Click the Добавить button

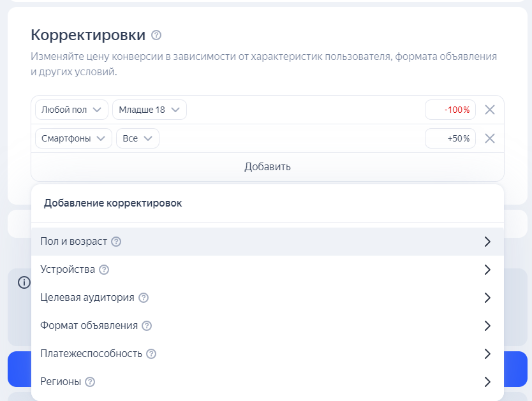point(267,167)
